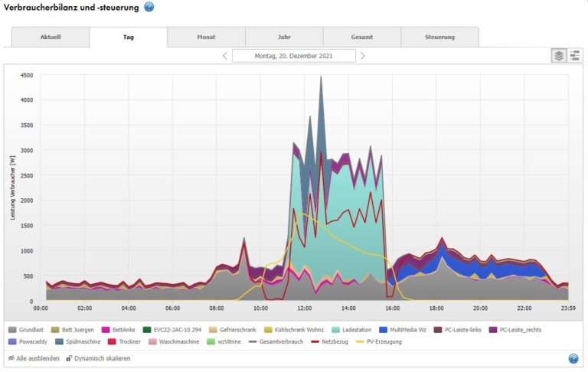Open the Steuerung tab
Image resolution: width=588 pixels, height=372 pixels.
(439, 37)
